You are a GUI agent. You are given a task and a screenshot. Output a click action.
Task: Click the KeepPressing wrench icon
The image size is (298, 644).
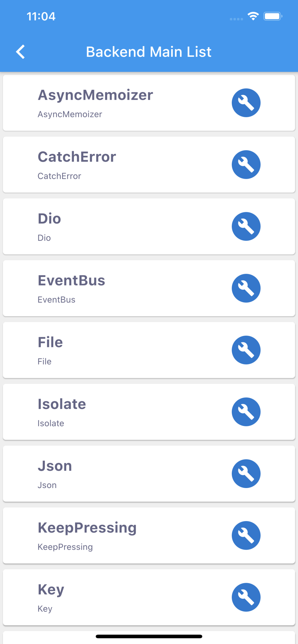coord(246,535)
